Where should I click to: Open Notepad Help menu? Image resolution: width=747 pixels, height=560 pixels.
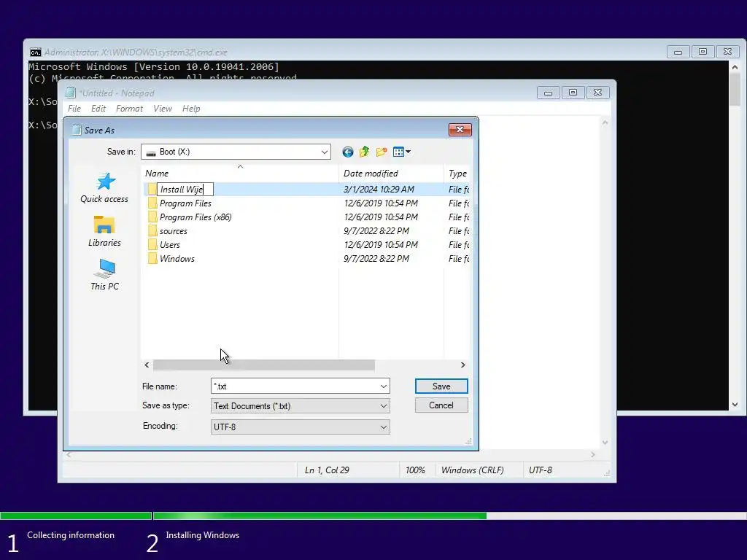[191, 109]
